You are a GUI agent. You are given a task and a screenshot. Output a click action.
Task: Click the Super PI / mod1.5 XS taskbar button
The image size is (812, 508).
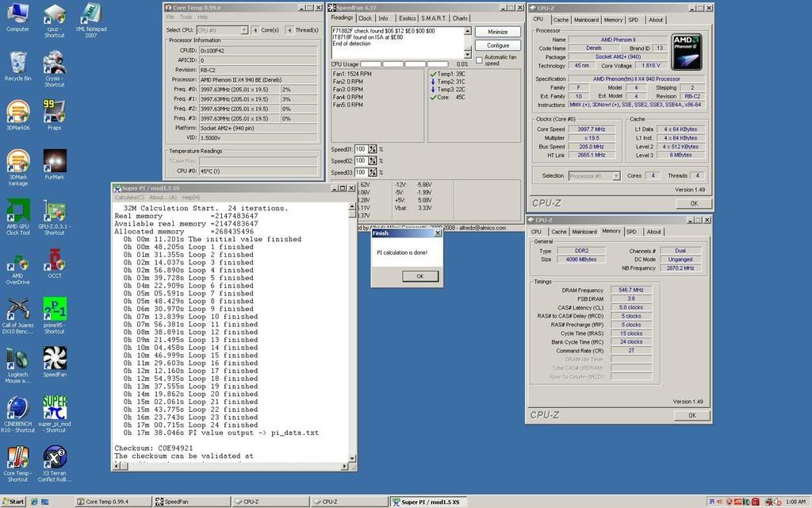(x=429, y=502)
